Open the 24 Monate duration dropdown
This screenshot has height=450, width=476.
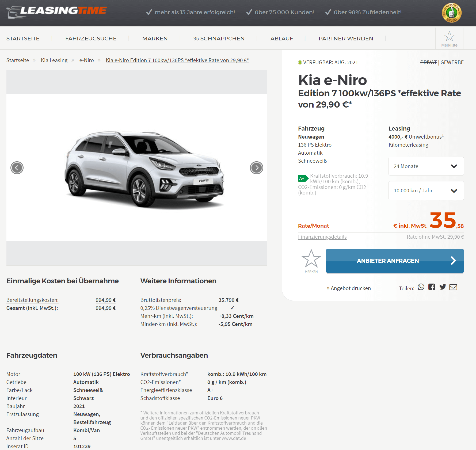point(426,166)
